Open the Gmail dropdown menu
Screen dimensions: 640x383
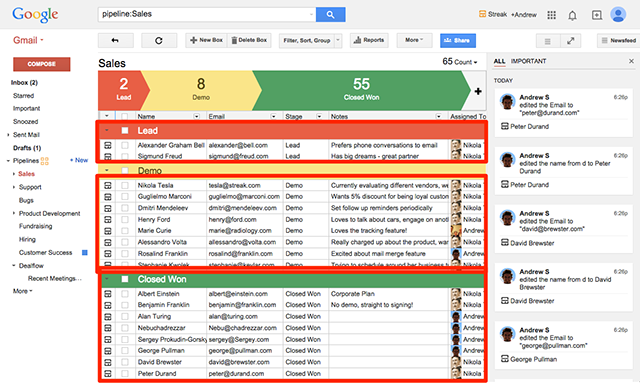tap(29, 40)
